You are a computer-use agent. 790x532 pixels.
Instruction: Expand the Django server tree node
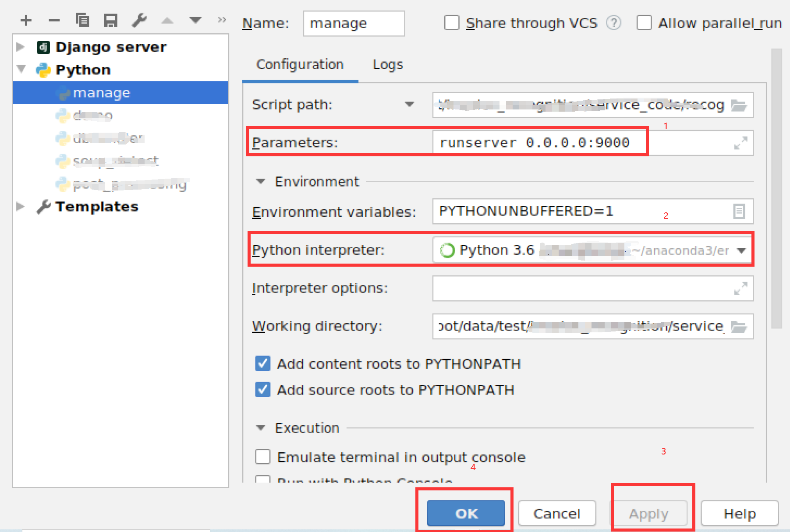(x=20, y=47)
